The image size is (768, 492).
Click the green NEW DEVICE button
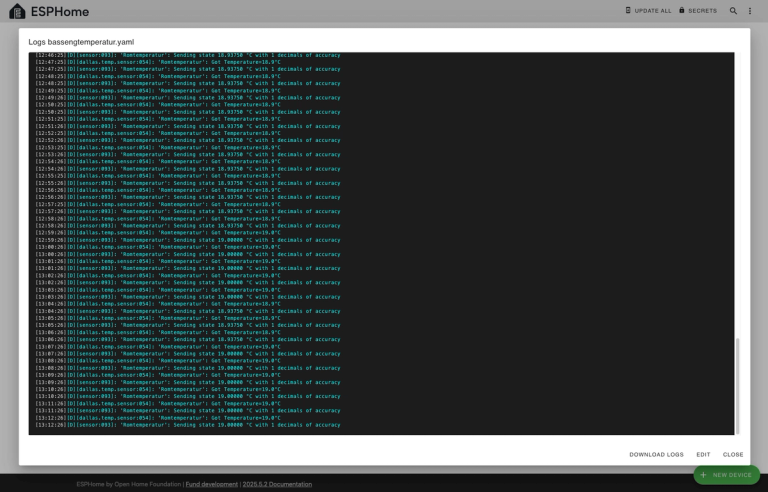click(x=727, y=475)
